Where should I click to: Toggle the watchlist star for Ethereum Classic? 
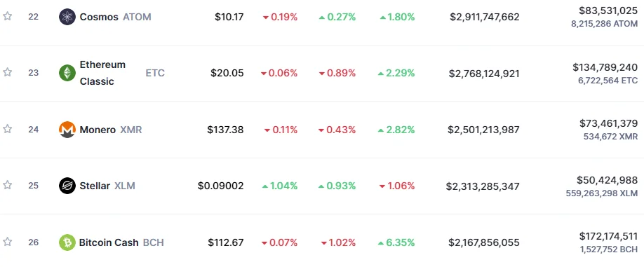point(8,72)
